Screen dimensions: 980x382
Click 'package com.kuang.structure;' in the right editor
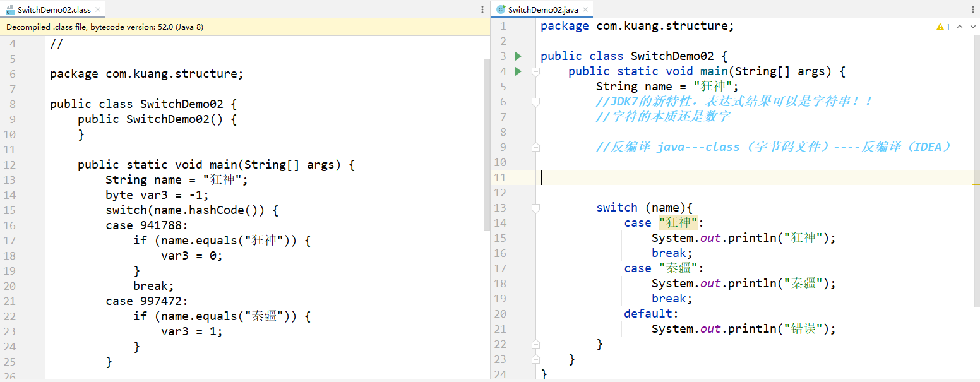637,26
